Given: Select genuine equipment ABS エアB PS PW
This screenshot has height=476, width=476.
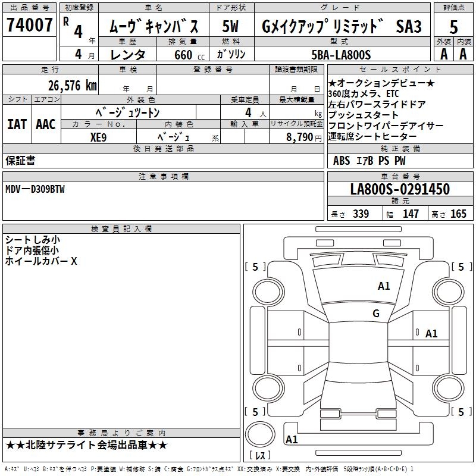Looking at the screenshot, I should click(x=369, y=160).
